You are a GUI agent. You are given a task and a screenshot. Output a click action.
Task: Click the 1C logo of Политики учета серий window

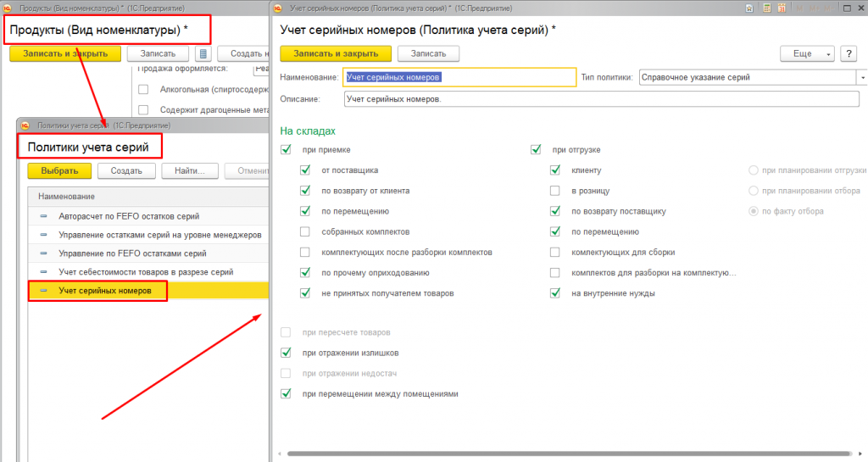coord(25,125)
